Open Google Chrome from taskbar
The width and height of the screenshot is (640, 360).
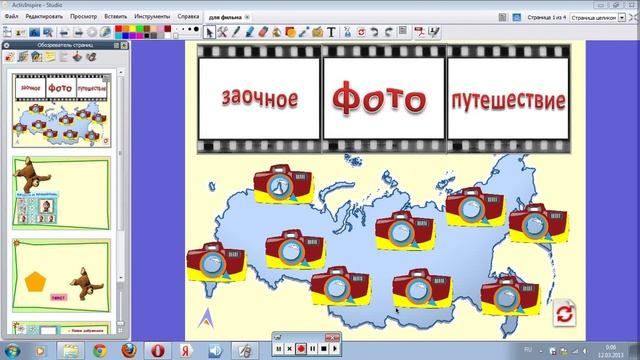[x=100, y=351]
